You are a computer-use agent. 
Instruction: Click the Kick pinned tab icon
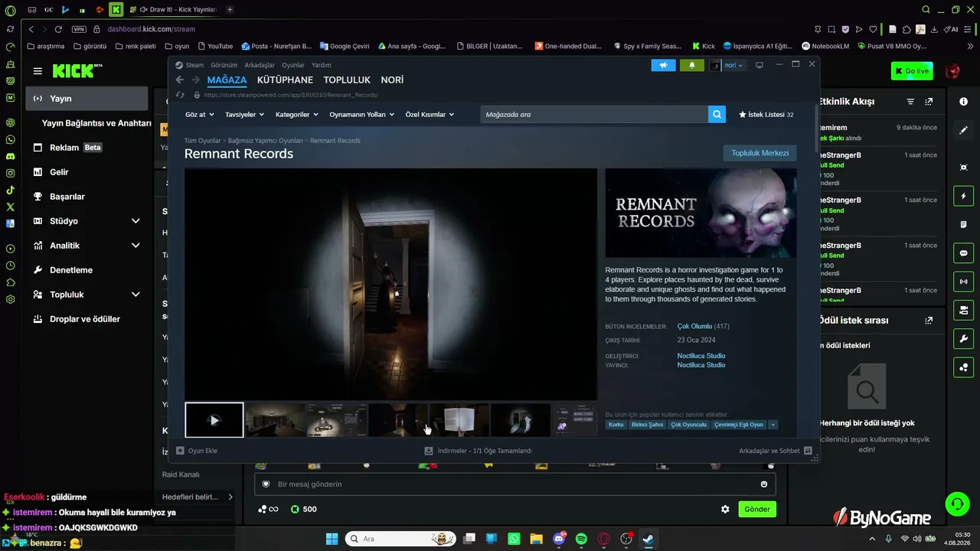pos(116,9)
